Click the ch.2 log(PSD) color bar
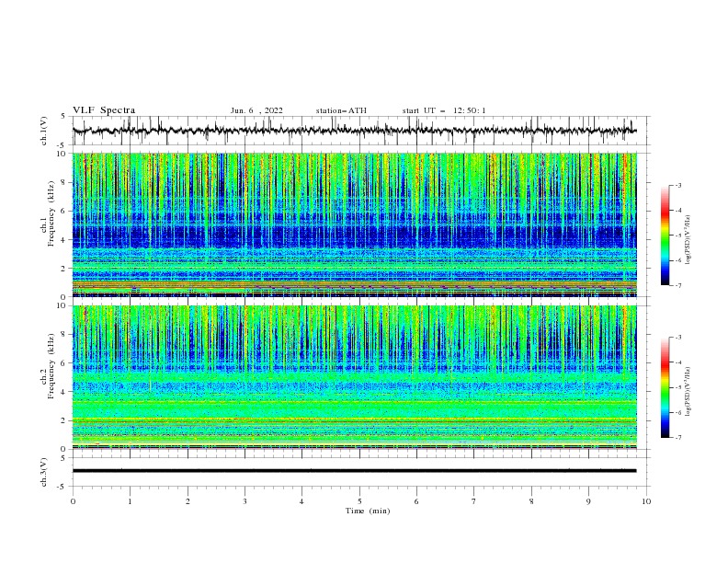The image size is (728, 563). 665,387
